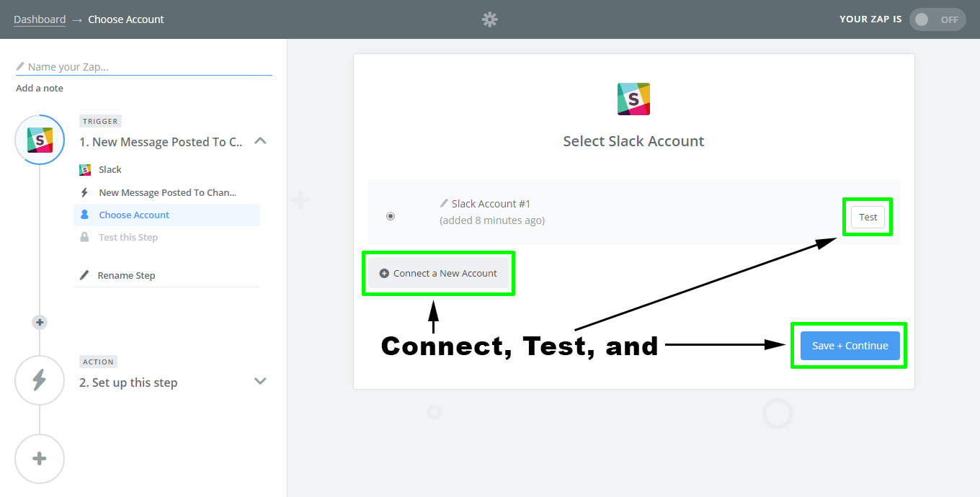Viewport: 980px width, 497px height.
Task: Click the small plus between steps
Action: point(40,323)
